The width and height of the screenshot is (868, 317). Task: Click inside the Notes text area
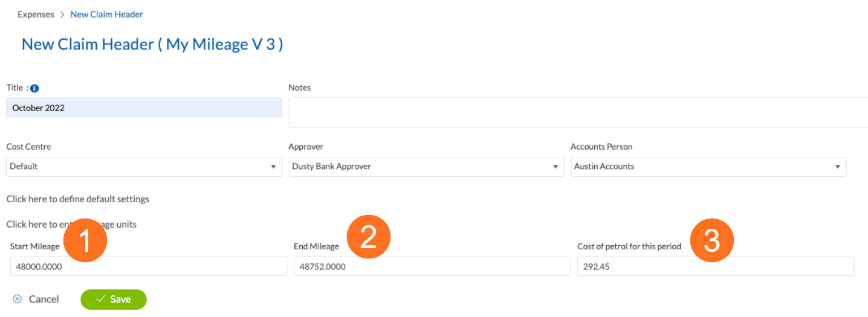click(578, 112)
